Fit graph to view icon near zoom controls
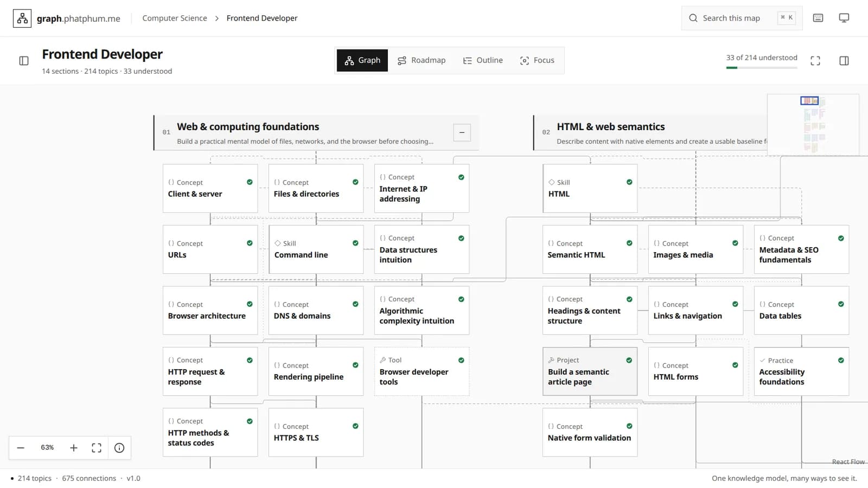 pyautogui.click(x=97, y=448)
